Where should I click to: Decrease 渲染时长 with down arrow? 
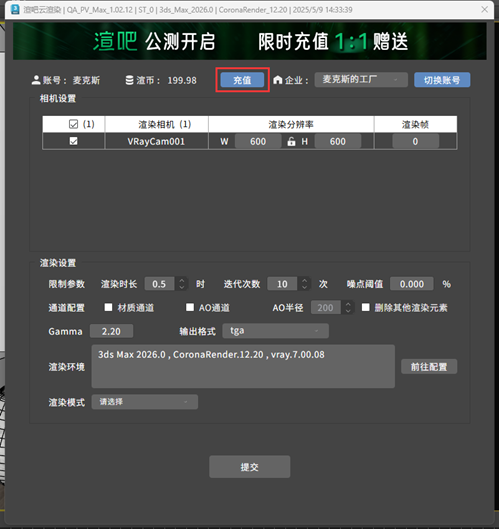(182, 287)
